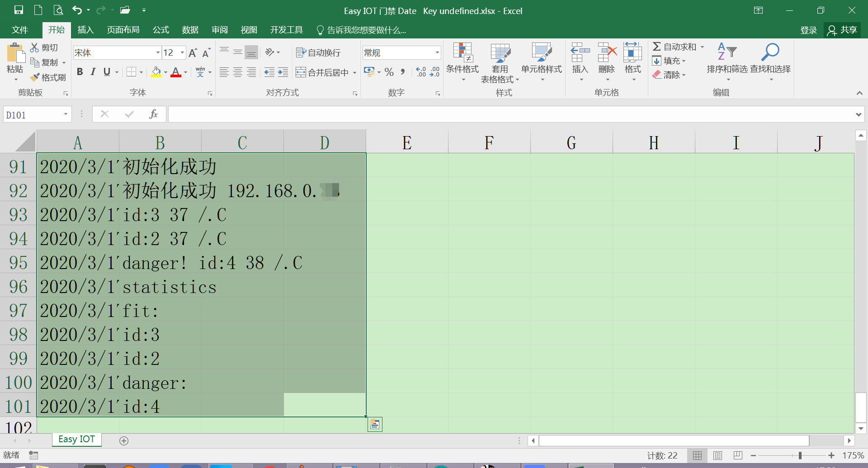Expand the font name dropdown
Image resolution: width=868 pixels, height=468 pixels.
tap(157, 52)
